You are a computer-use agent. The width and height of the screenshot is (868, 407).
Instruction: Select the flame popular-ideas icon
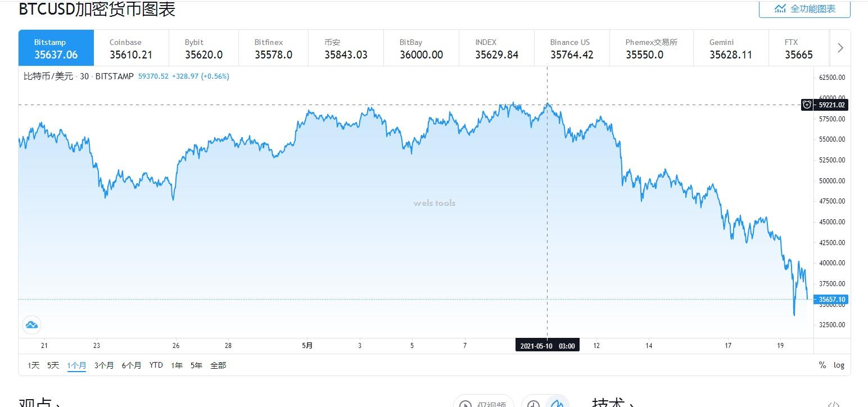tap(557, 403)
